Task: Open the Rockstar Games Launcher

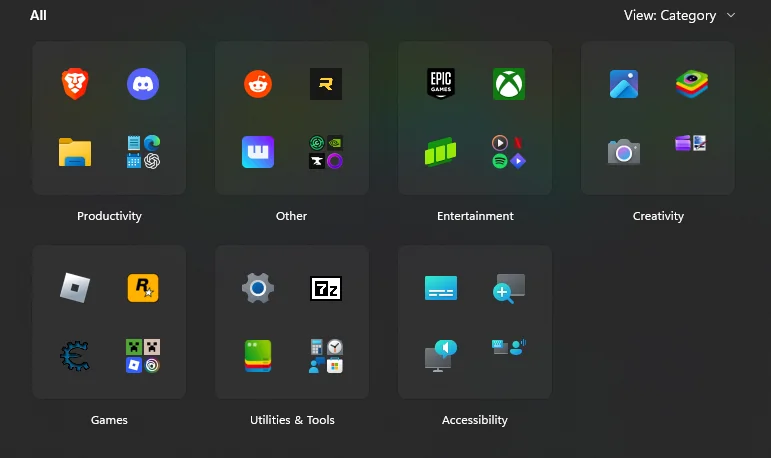Action: point(143,288)
